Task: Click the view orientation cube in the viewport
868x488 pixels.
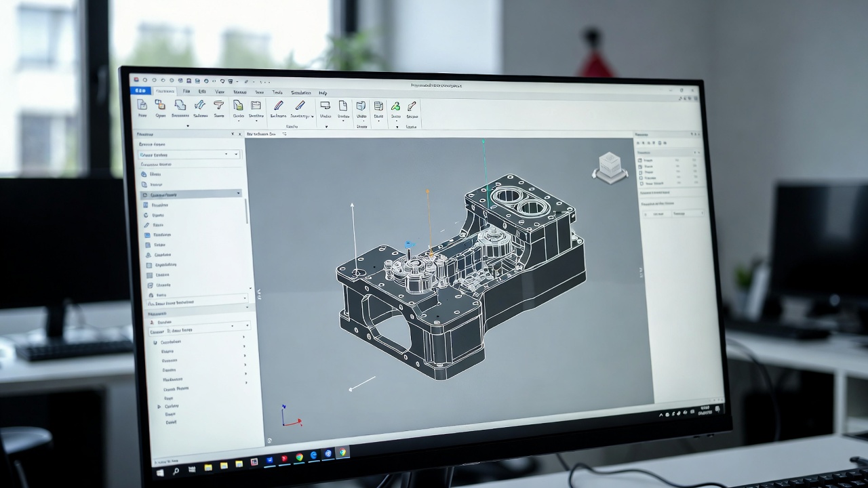Action: [x=610, y=167]
